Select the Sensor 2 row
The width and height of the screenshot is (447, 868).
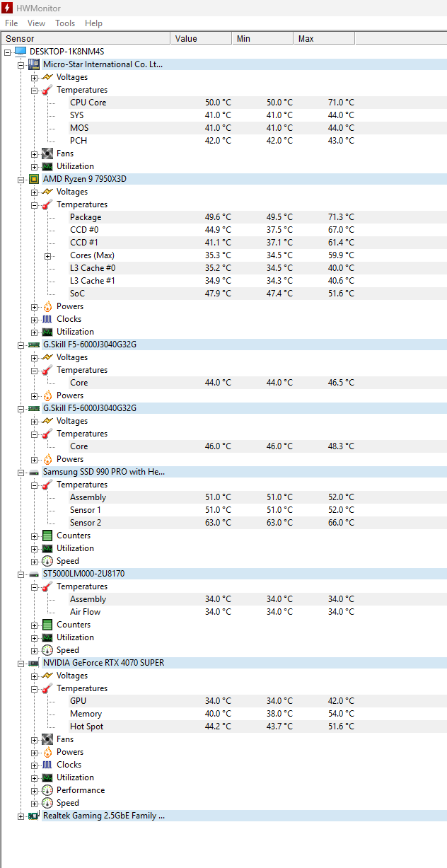click(223, 523)
